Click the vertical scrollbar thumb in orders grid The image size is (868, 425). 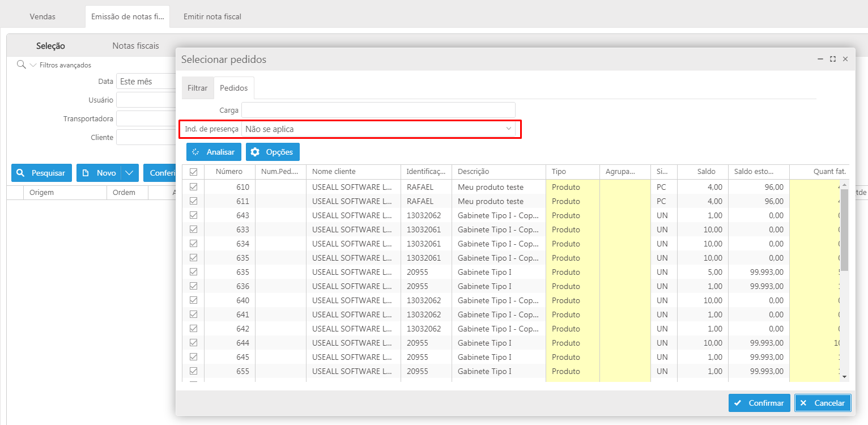coord(844,229)
